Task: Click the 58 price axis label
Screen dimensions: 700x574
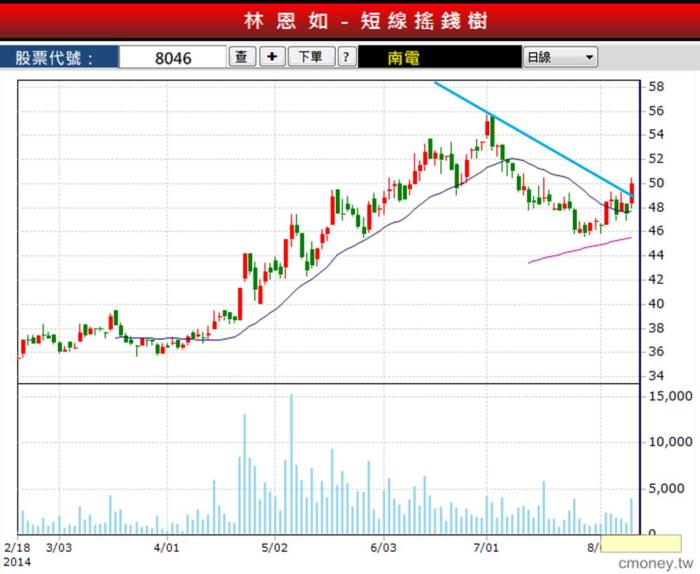Action: (x=657, y=87)
